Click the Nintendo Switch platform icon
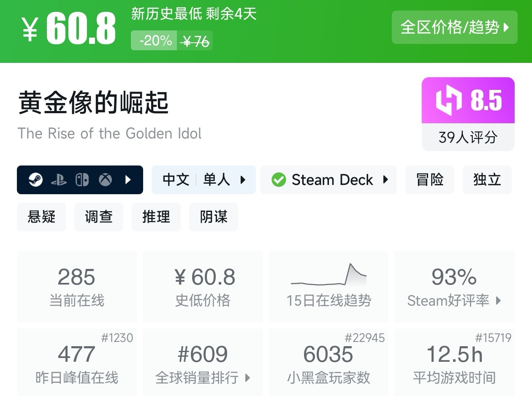 82,180
